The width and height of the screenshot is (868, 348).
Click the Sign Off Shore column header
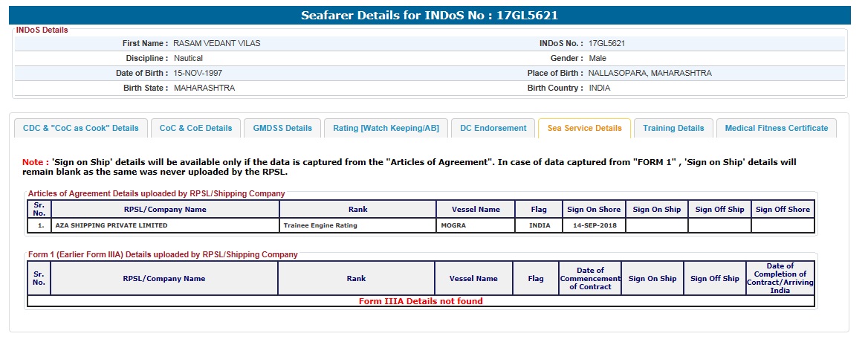[783, 210]
